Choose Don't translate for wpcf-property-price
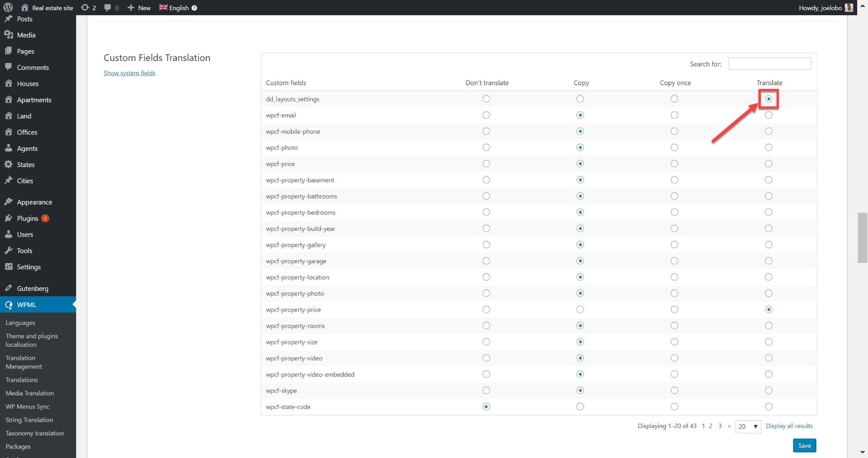Image resolution: width=868 pixels, height=458 pixels. tap(486, 309)
